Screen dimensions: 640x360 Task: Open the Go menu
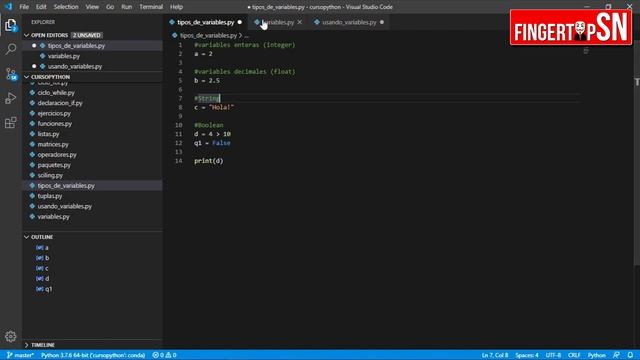point(110,7)
